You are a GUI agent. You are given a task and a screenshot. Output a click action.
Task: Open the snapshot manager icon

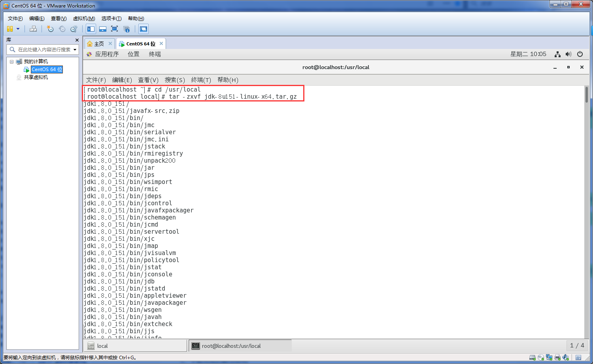[x=74, y=29]
